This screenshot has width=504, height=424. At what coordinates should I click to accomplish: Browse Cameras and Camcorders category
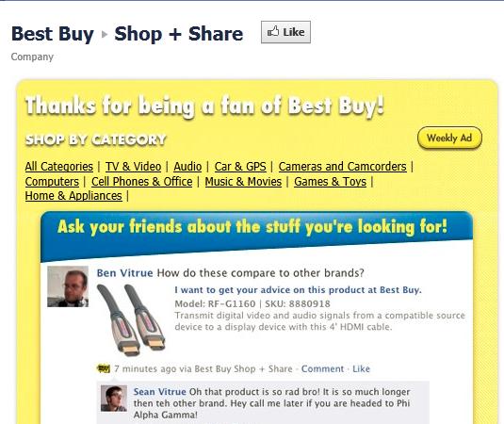tap(342, 167)
